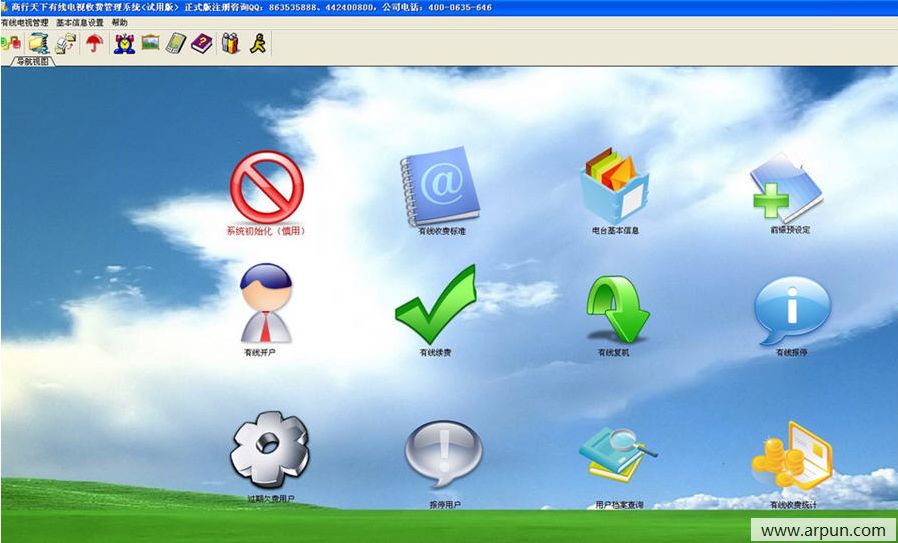Click the green checkmark 有线续费 icon
Screen dimensions: 898x543
pos(435,306)
